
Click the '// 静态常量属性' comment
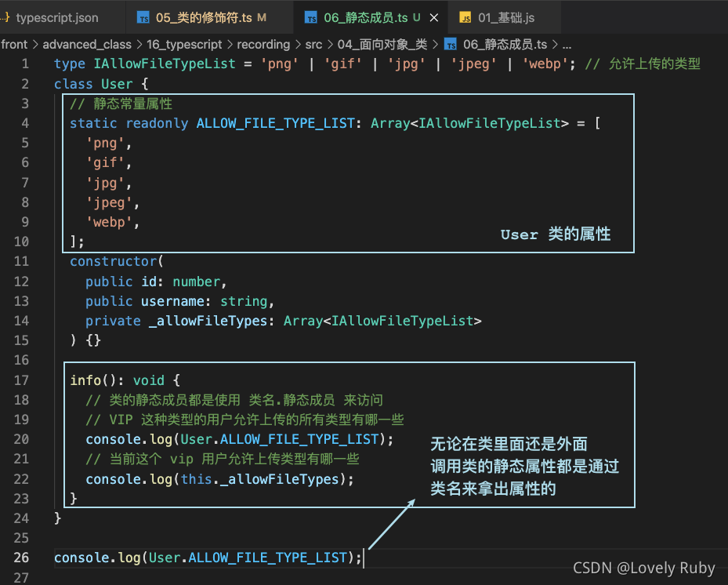[x=121, y=104]
